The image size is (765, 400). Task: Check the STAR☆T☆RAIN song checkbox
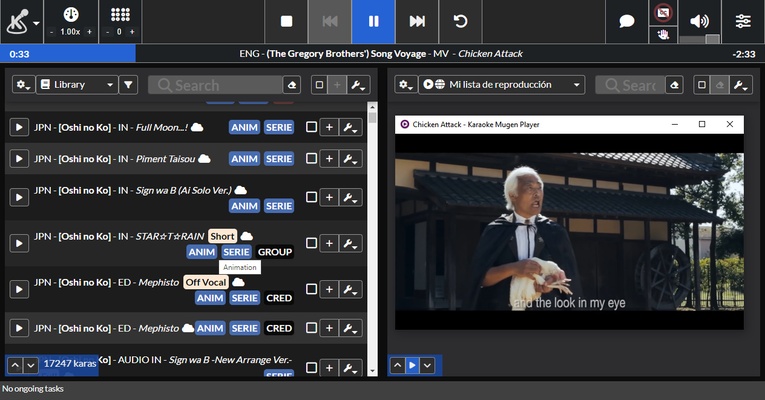(311, 243)
